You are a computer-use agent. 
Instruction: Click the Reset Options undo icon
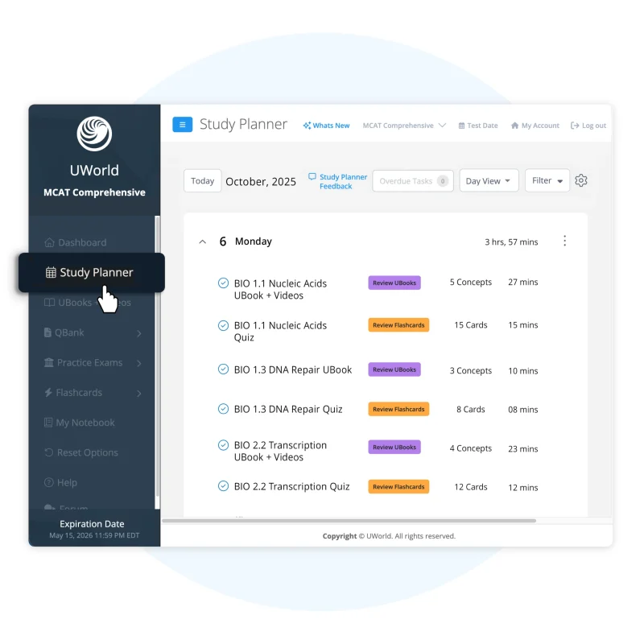[50, 452]
